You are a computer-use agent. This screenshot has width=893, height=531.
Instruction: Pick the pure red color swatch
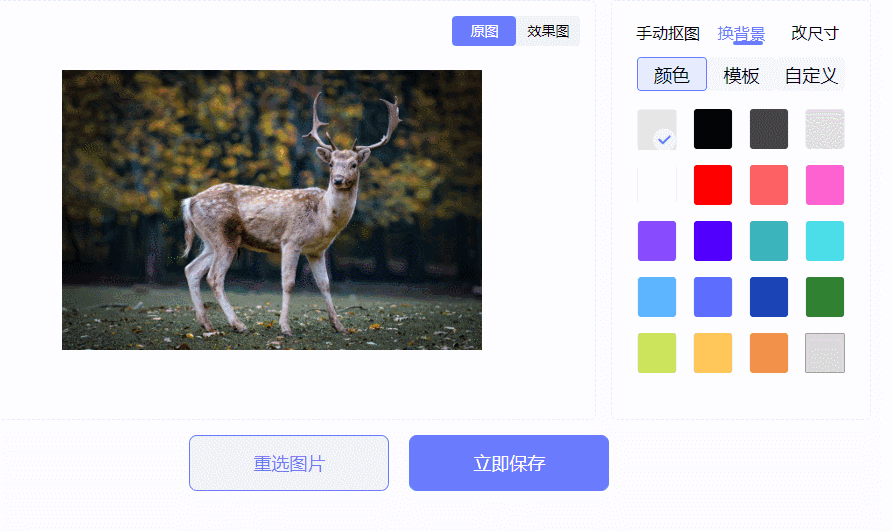pos(712,185)
